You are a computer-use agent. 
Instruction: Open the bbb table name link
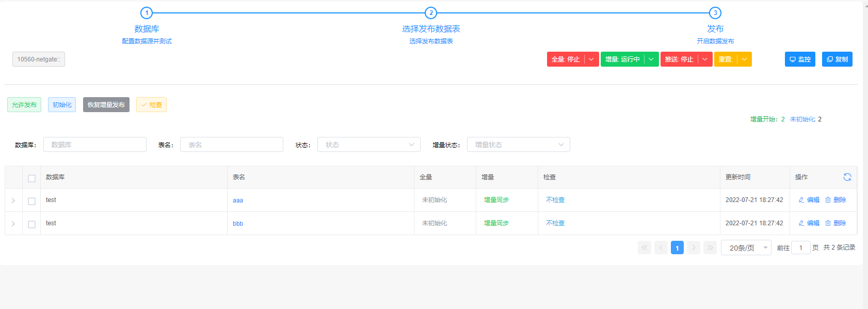(x=238, y=224)
